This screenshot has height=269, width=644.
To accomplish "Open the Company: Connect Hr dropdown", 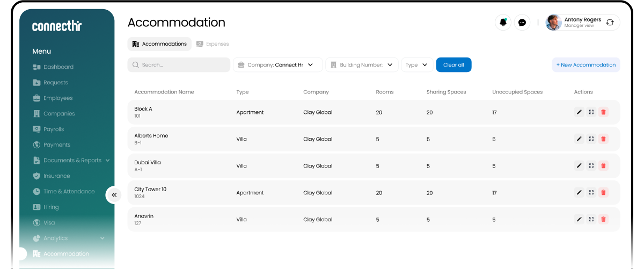I will point(277,65).
